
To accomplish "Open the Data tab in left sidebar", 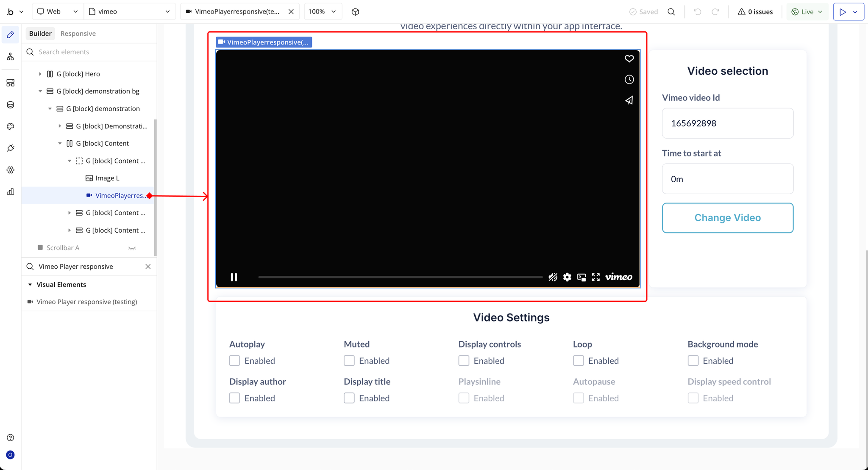I will click(11, 105).
